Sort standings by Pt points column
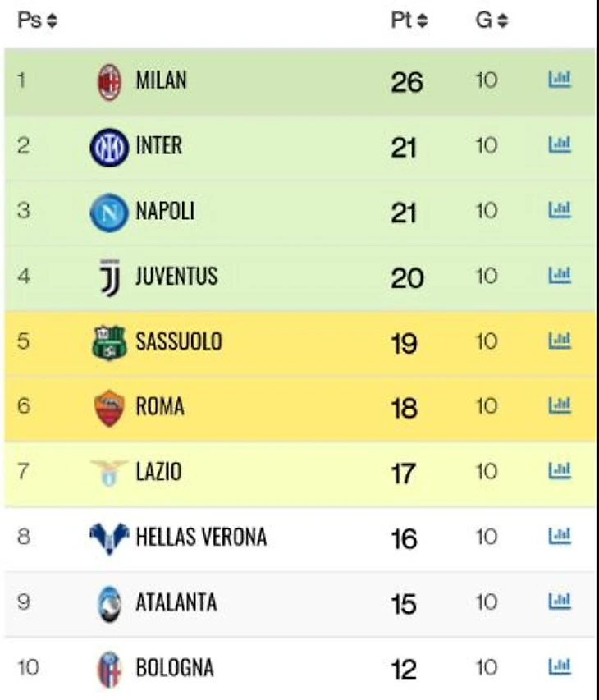This screenshot has height=700, width=599. click(409, 21)
